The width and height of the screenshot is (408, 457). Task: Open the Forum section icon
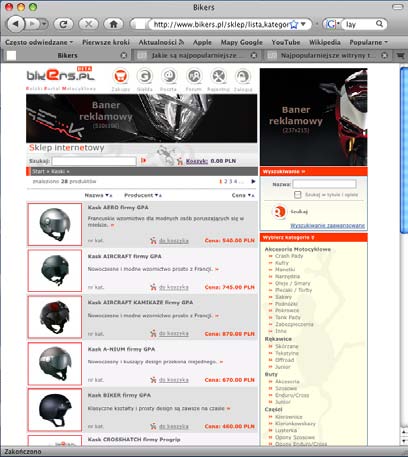pos(194,77)
